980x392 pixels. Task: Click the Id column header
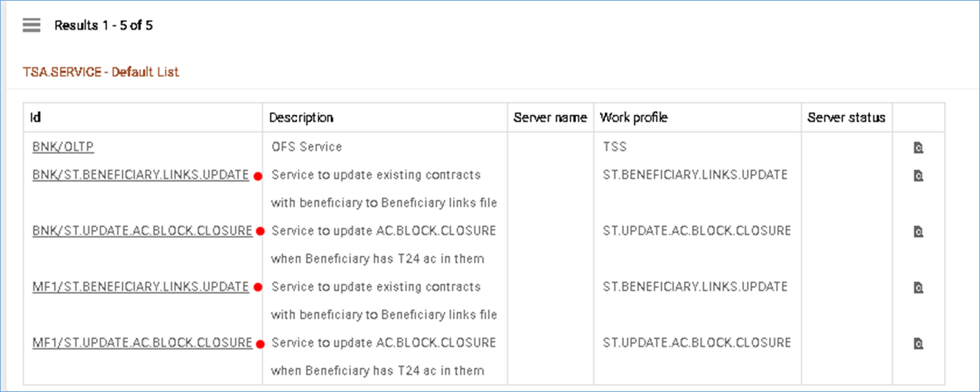[x=36, y=118]
